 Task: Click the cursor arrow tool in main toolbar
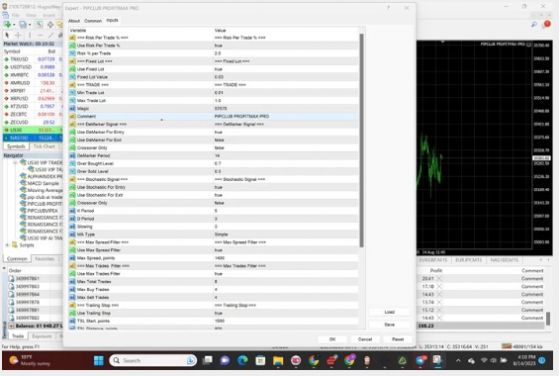[x=7, y=35]
